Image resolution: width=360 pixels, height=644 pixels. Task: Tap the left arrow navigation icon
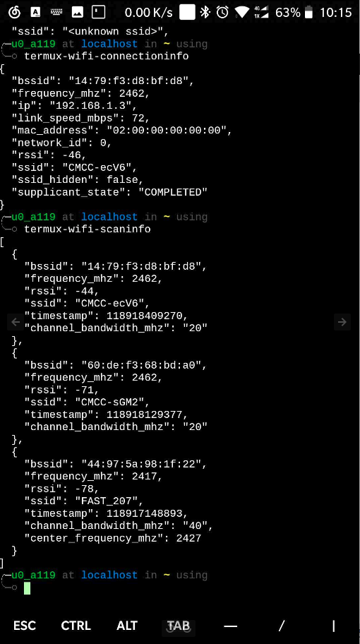pos(16,322)
